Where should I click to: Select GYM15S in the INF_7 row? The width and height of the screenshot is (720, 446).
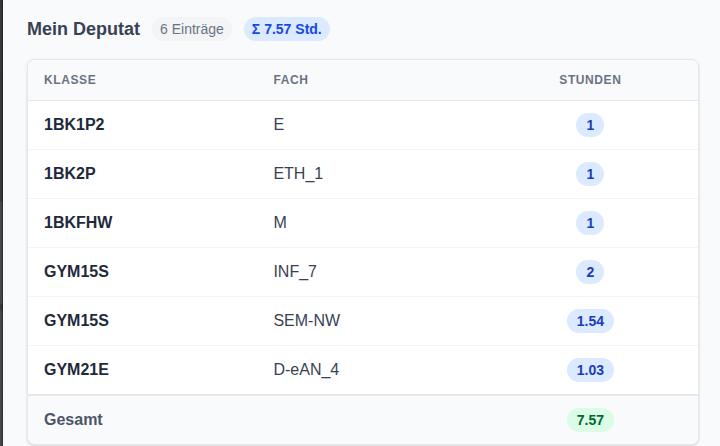pyautogui.click(x=76, y=272)
